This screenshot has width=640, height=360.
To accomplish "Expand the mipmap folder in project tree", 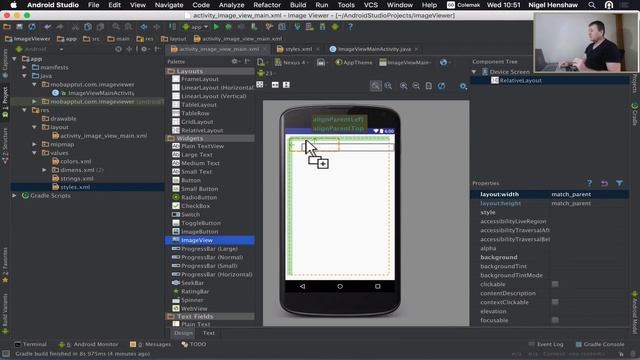I will pyautogui.click(x=34, y=144).
